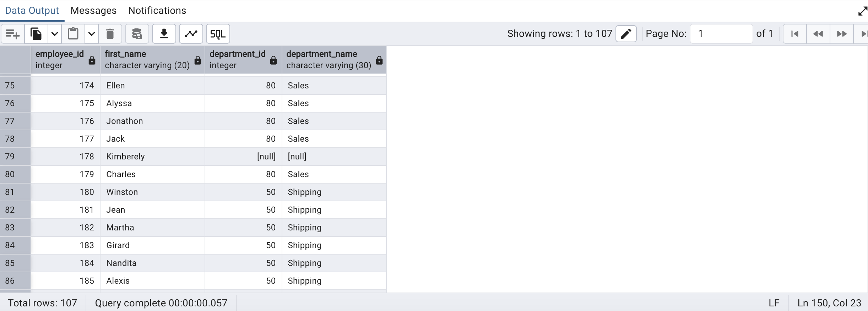
Task: Select the department_name column header
Action: point(329,60)
